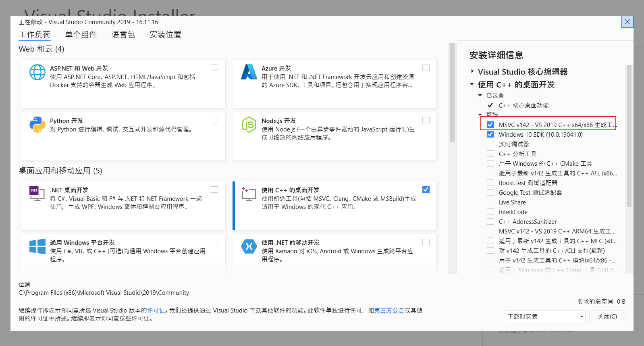This screenshot has height=346, width=644.
Task: Close the modify dialog with the X
Action: (627, 22)
